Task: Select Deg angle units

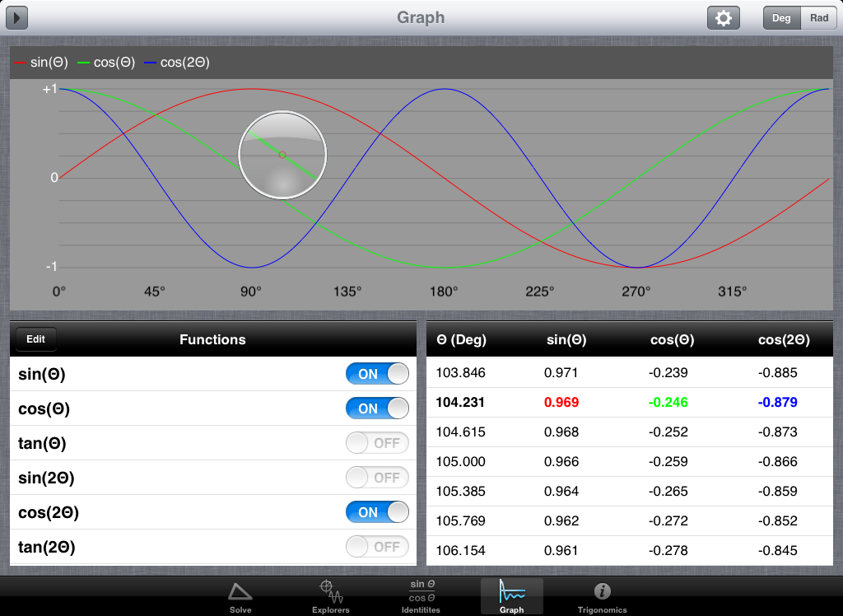Action: point(782,18)
